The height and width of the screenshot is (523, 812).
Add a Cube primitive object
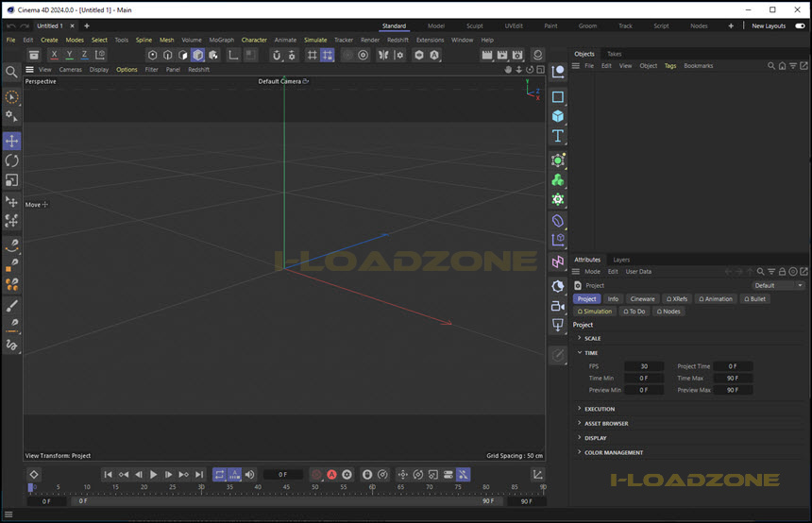(x=558, y=116)
